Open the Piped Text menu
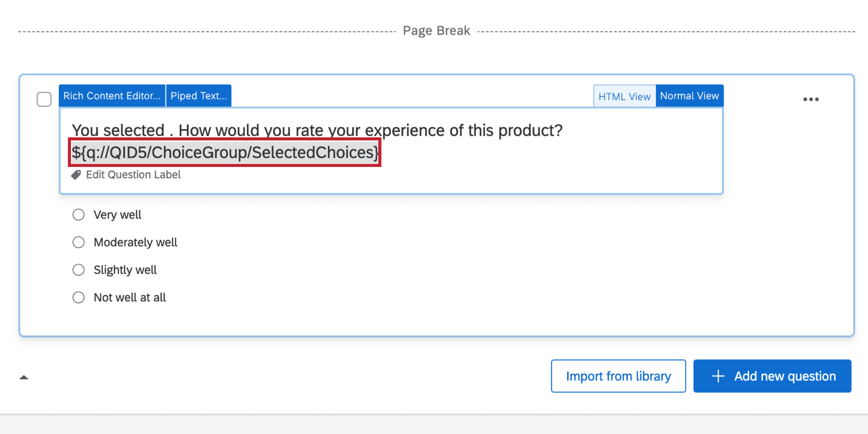This screenshot has height=434, width=868. (199, 96)
